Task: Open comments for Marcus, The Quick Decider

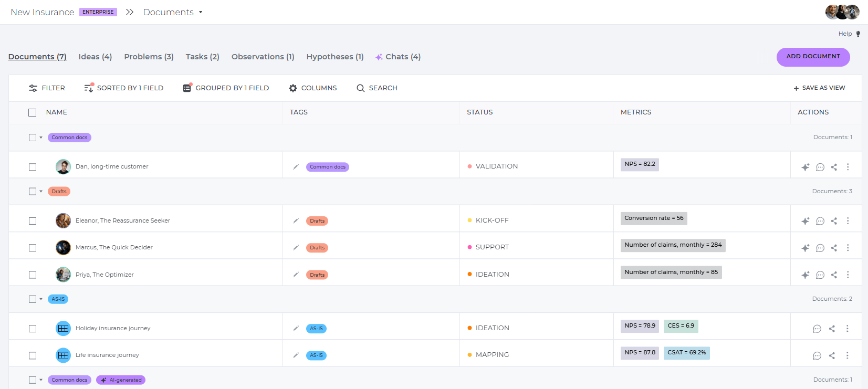Action: pos(820,248)
